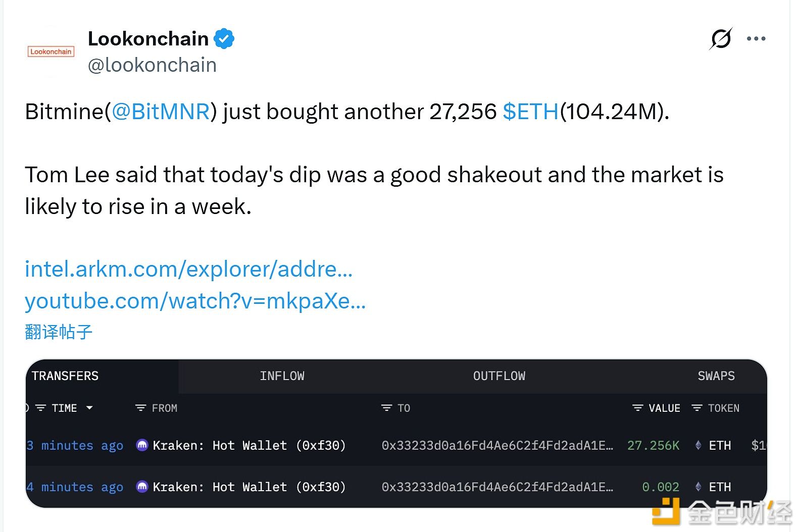Click the Grok slashed-circle icon

click(721, 38)
